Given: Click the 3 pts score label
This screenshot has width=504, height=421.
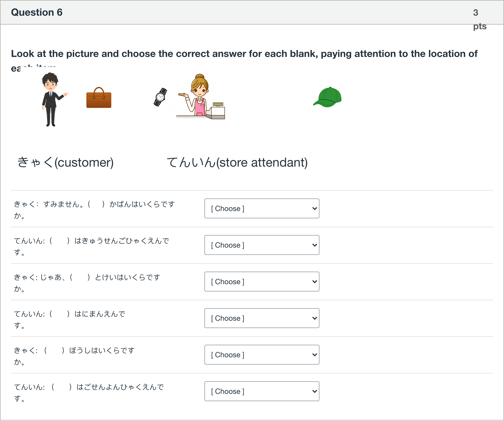Looking at the screenshot, I should [x=479, y=19].
